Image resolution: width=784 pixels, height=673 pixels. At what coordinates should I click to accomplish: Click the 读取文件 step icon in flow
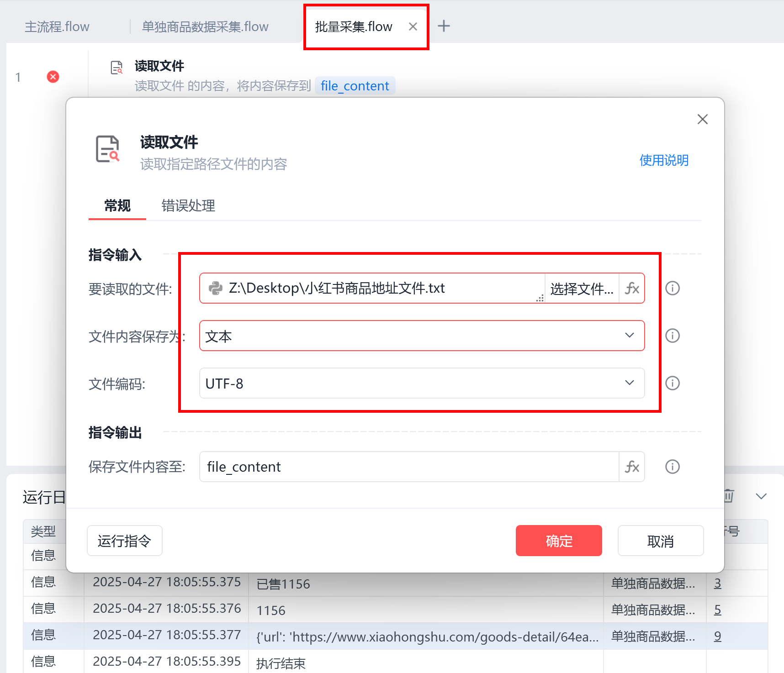coord(117,68)
